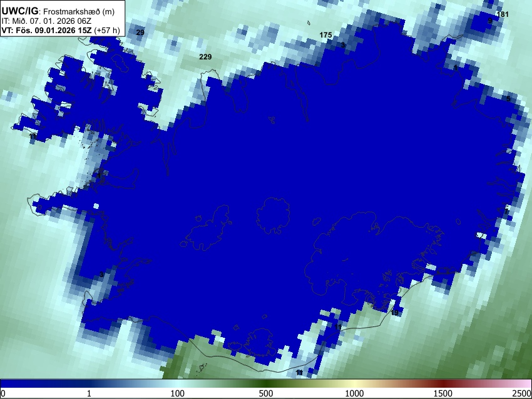Screen dimensions: 532x399
Task: Select the map value label '5'
Action: tap(508, 99)
